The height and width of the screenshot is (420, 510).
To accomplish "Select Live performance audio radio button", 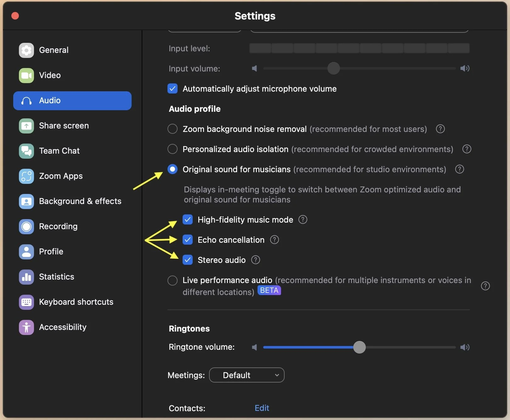I will (173, 280).
